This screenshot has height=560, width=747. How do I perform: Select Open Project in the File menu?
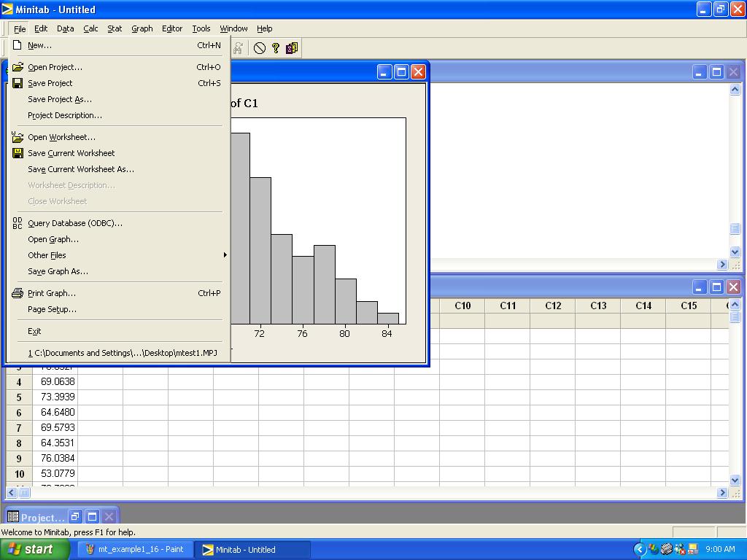click(x=55, y=67)
